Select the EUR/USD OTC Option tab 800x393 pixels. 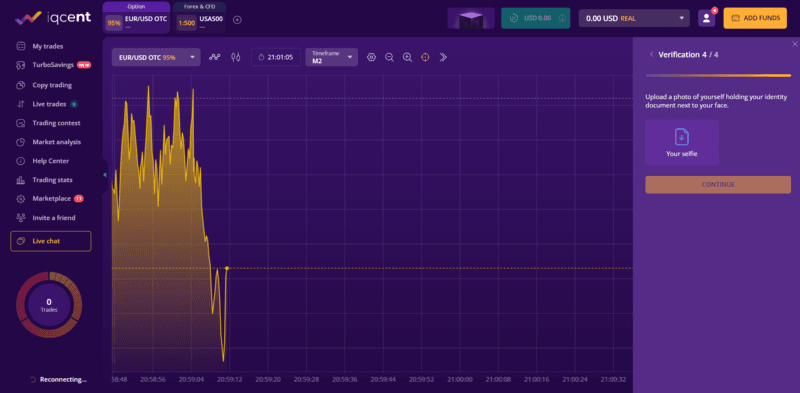(x=136, y=18)
